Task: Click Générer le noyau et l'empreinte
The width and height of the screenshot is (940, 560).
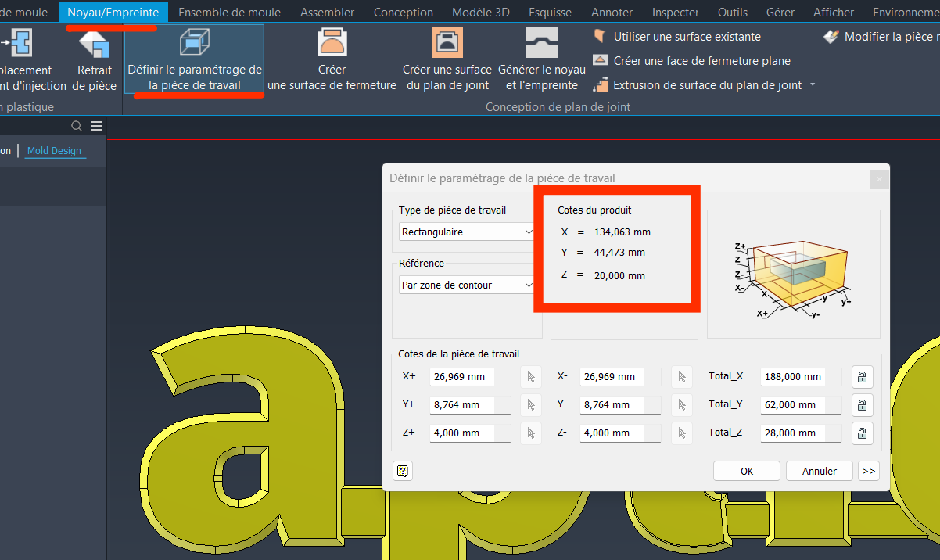Action: point(541,45)
